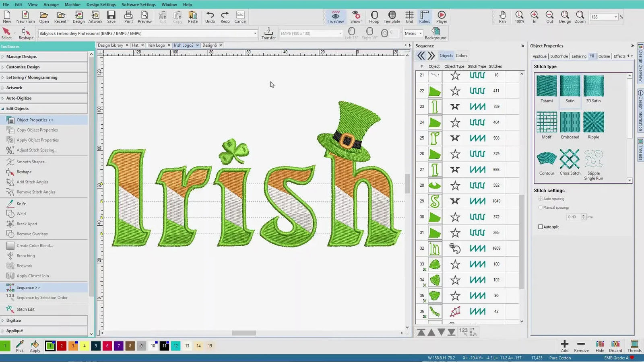Click the canvas horizontal scrollbar thumb
Image resolution: width=644 pixels, height=362 pixels.
[x=244, y=333]
